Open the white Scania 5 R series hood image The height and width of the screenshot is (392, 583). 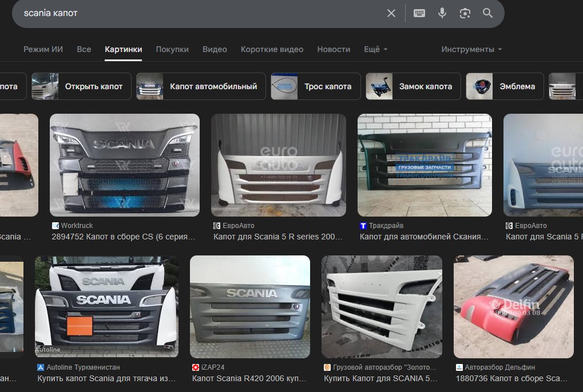click(279, 165)
